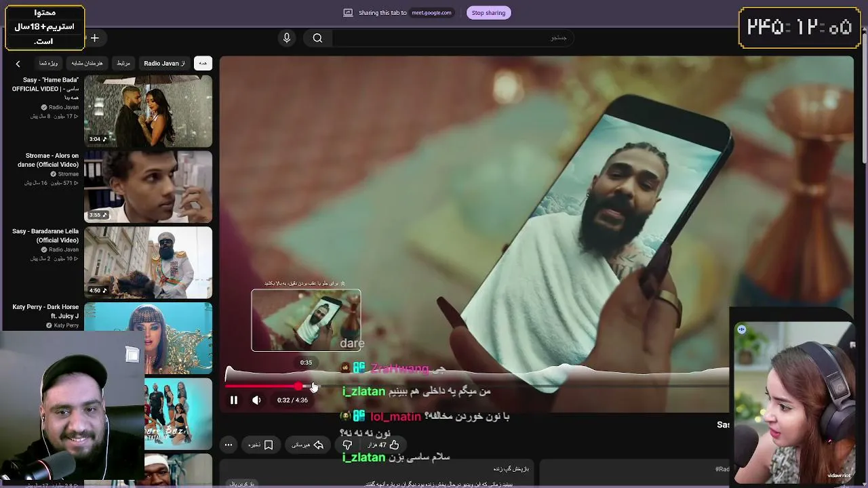The image size is (868, 488).
Task: Open the Katy Perry Dark Horse thumbnail
Action: (x=148, y=338)
